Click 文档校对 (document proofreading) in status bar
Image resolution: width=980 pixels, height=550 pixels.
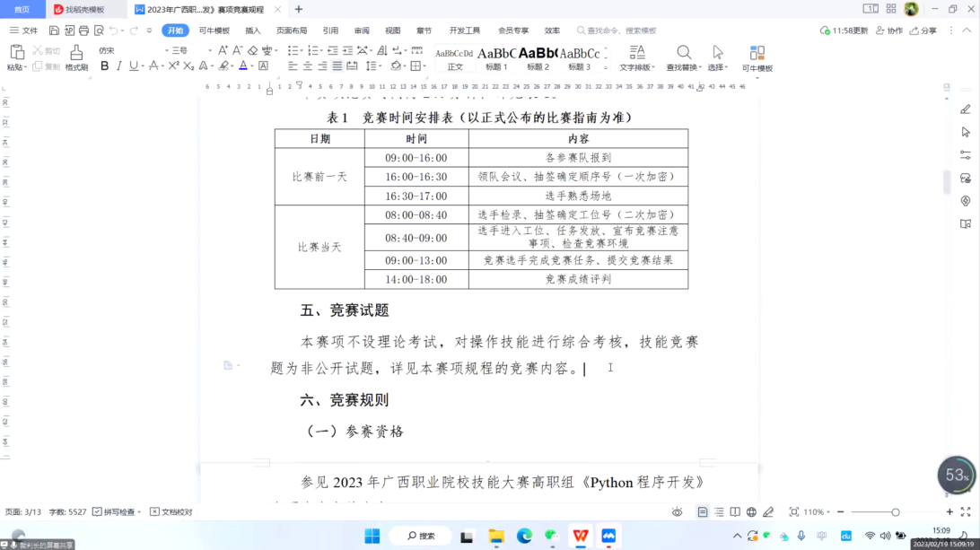pos(171,512)
